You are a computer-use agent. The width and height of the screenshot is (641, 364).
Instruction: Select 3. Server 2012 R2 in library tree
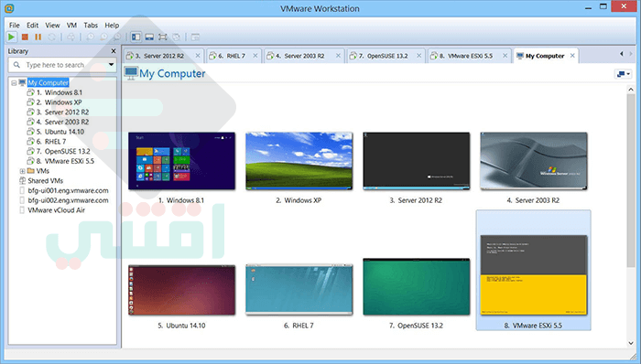[62, 112]
